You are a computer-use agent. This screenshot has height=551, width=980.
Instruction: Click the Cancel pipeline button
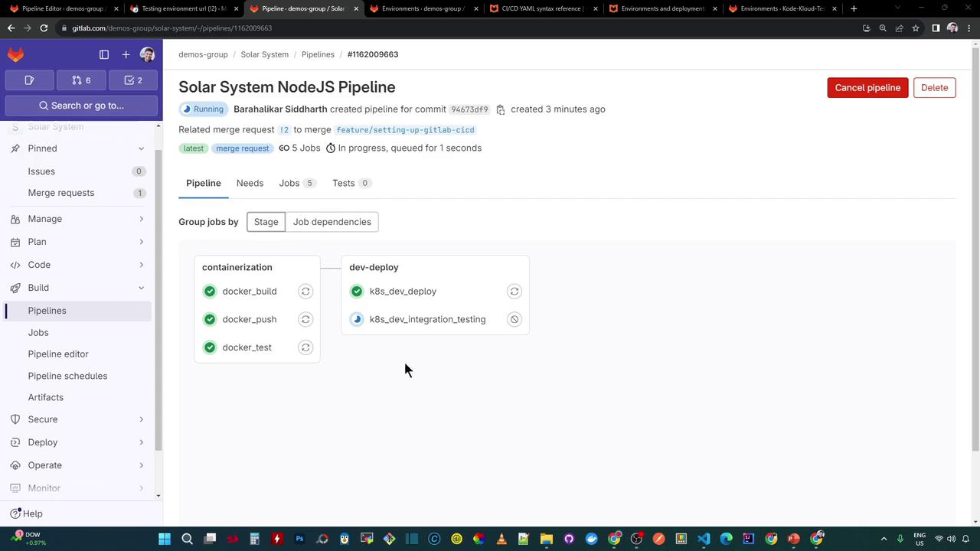pyautogui.click(x=867, y=87)
